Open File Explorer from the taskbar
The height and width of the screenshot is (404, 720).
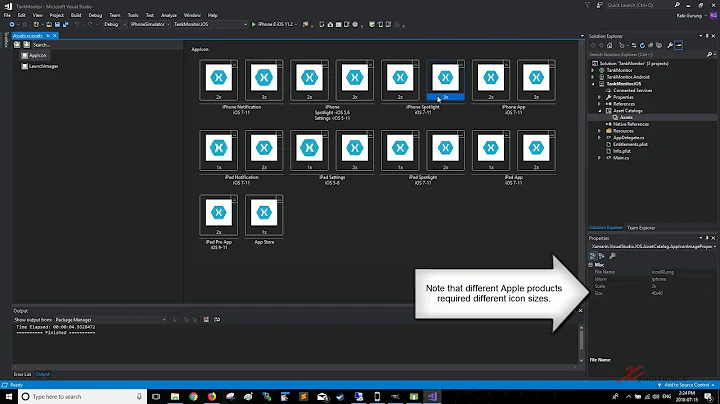pyautogui.click(x=175, y=396)
